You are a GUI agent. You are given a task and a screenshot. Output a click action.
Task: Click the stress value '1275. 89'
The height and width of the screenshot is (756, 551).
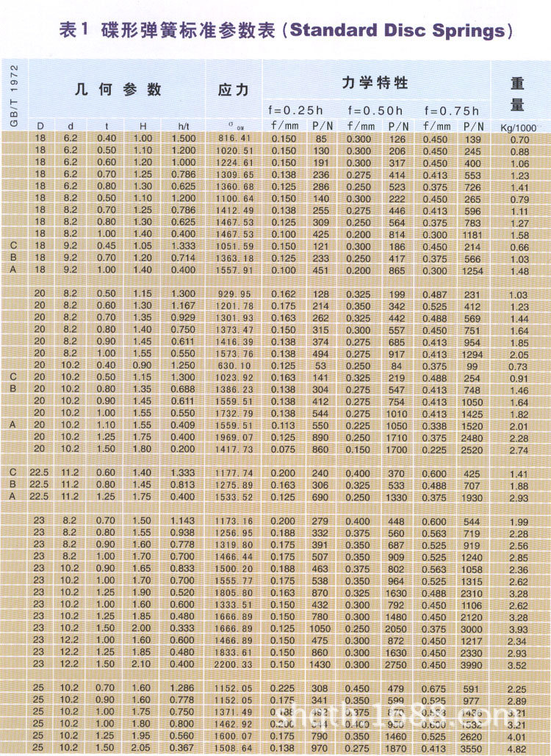click(x=234, y=486)
